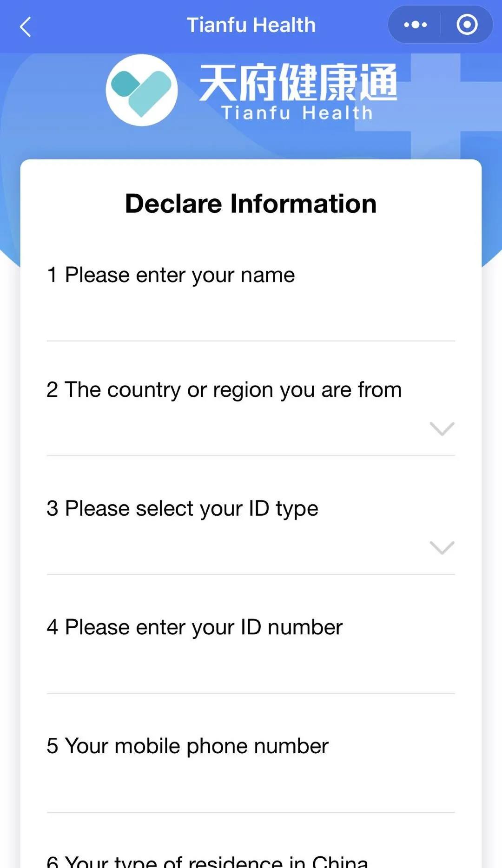502x868 pixels.
Task: Click "6 Your type of residence in China" label
Action: pos(207,861)
